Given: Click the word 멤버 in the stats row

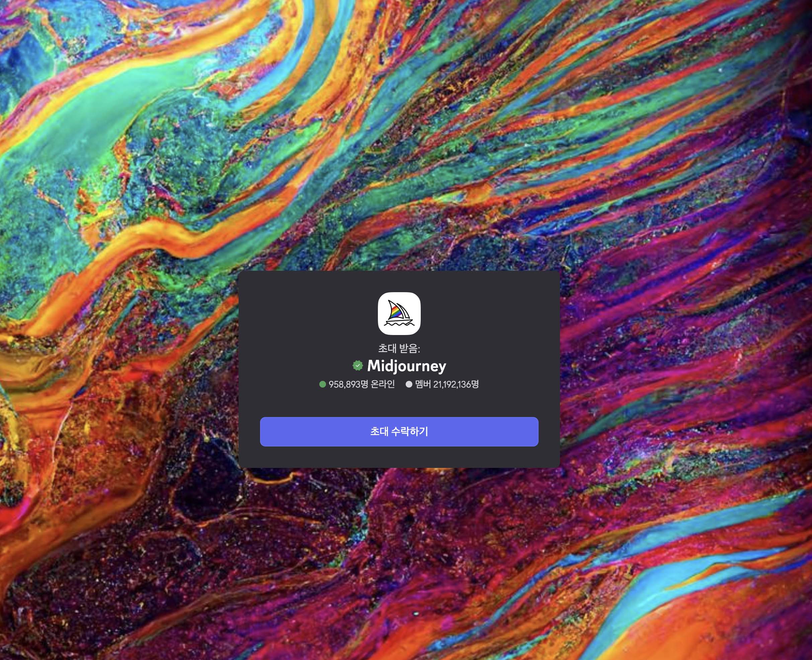Looking at the screenshot, I should point(423,384).
